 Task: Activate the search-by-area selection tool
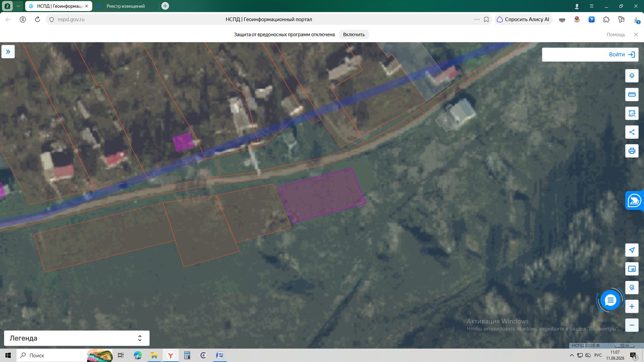632,113
